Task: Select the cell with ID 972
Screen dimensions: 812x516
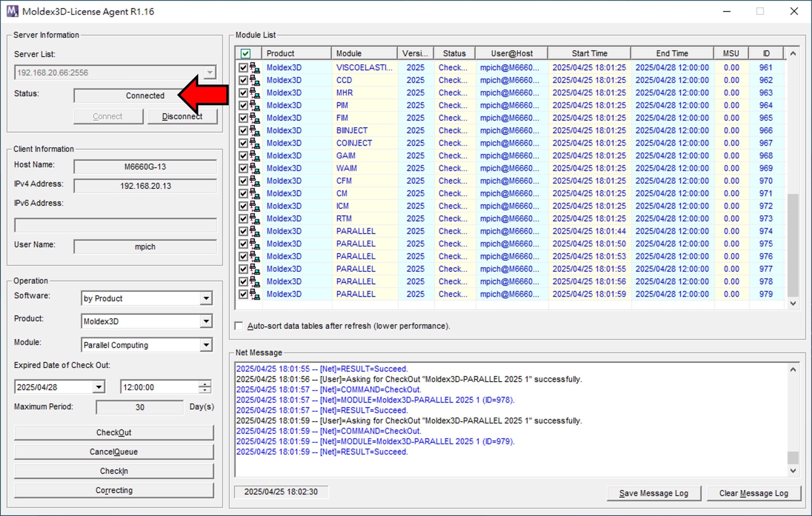Action: point(766,206)
